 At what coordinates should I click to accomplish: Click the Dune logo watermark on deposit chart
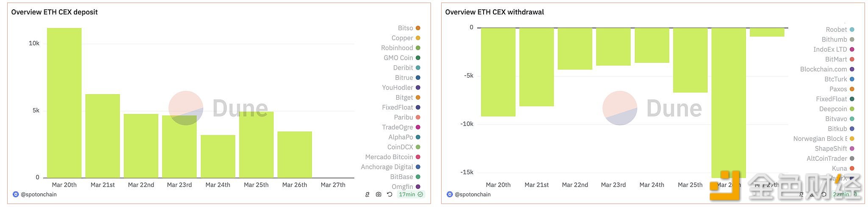coord(186,108)
